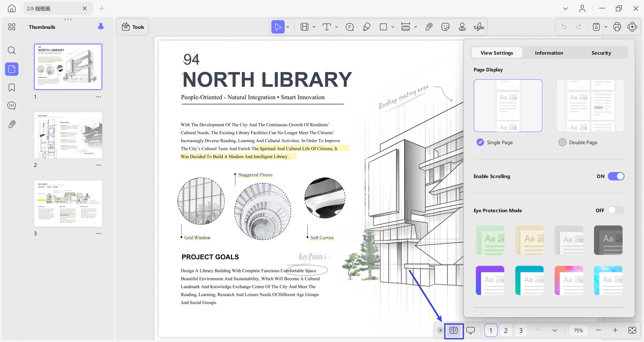
Task: Open the bookmarks panel
Action: point(12,88)
